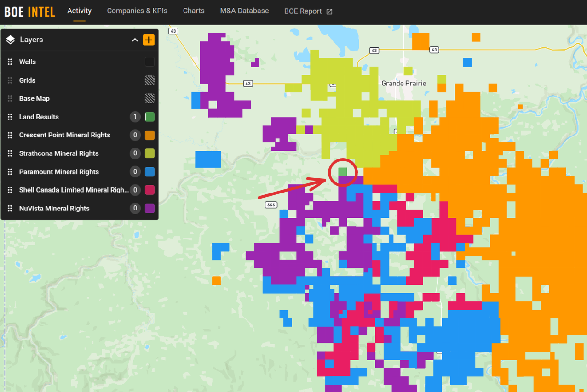Image resolution: width=587 pixels, height=392 pixels.
Task: Click the Layers stack icon
Action: pos(11,40)
